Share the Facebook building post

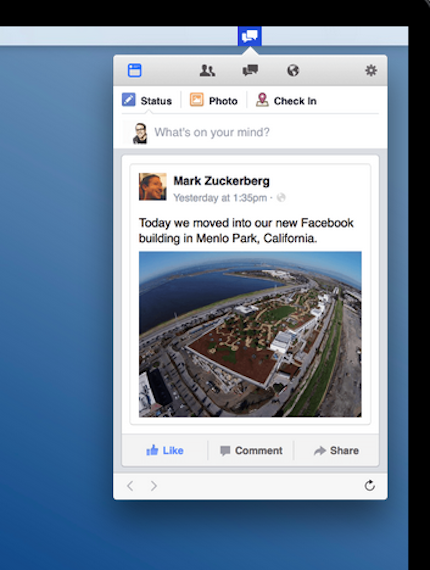pos(336,450)
